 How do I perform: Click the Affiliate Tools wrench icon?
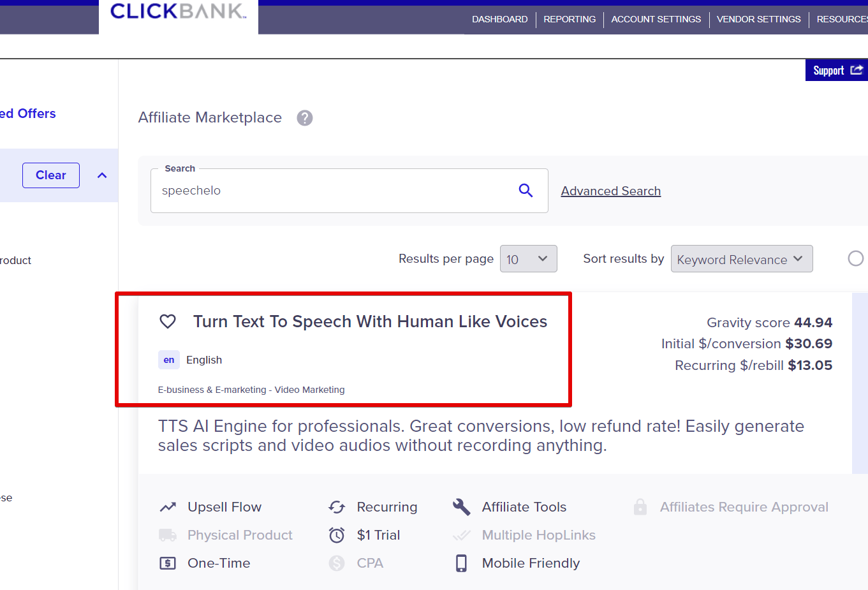click(x=462, y=507)
